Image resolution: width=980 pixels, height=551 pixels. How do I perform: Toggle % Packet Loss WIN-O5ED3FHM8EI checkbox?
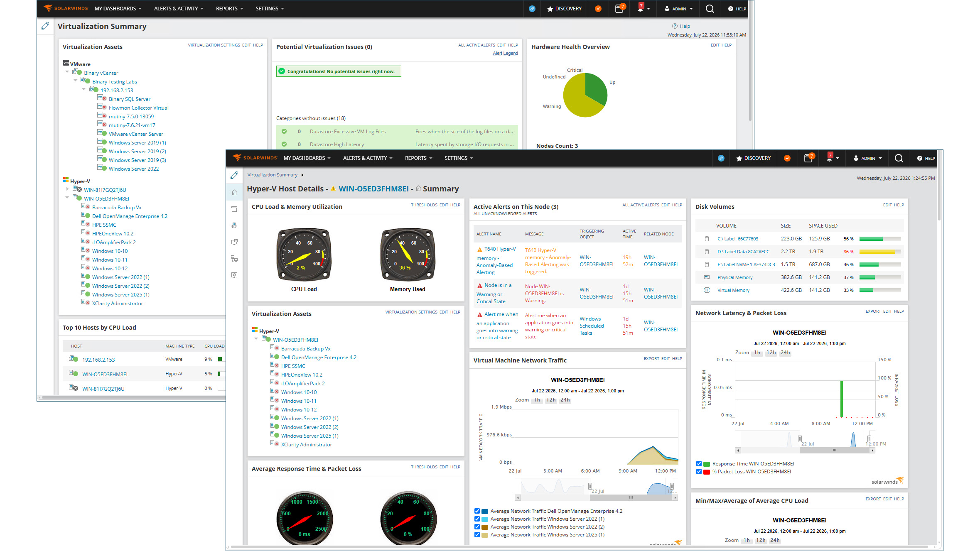coord(699,472)
